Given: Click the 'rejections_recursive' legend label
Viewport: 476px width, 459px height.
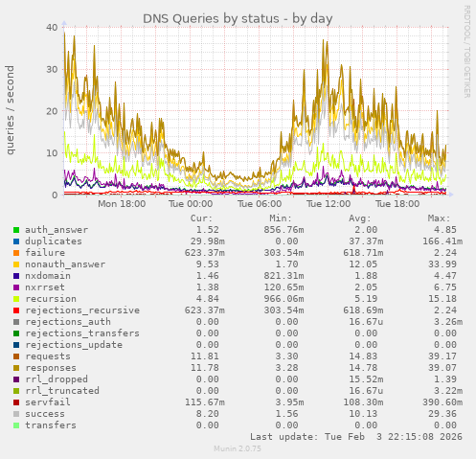Looking at the screenshot, I should tap(82, 310).
